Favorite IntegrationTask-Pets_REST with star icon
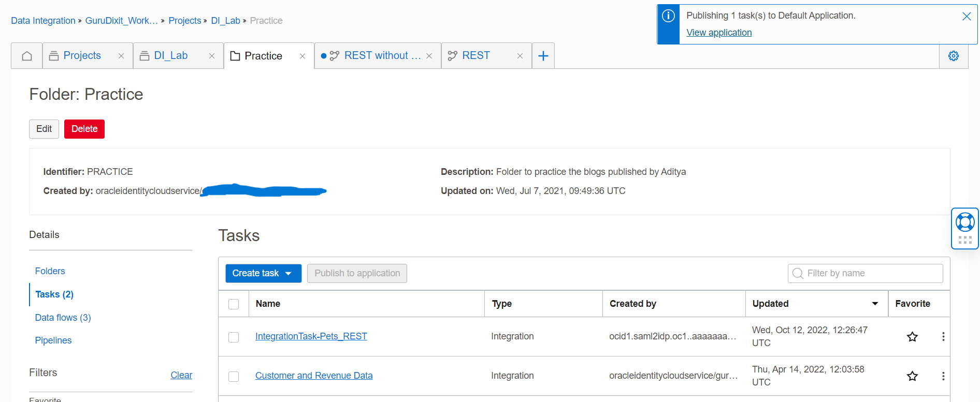The width and height of the screenshot is (980, 402). (912, 337)
